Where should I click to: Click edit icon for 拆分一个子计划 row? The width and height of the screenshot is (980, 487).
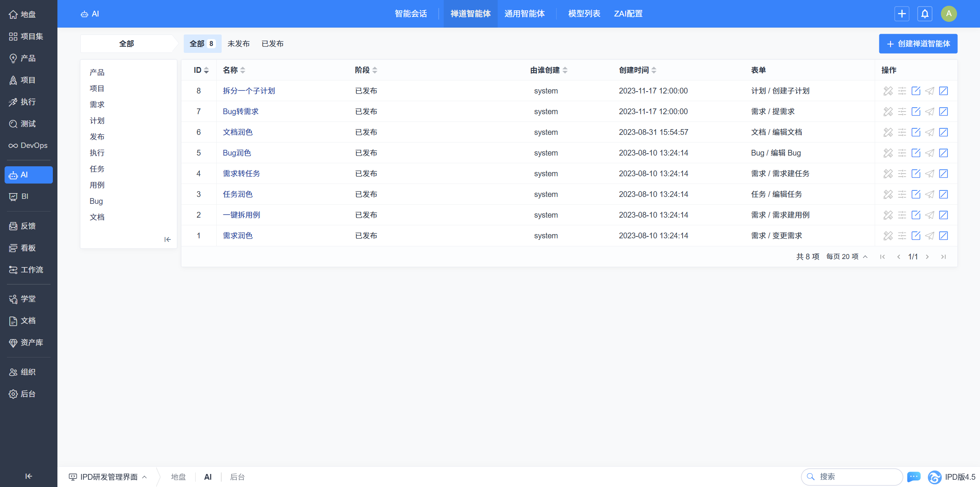916,91
